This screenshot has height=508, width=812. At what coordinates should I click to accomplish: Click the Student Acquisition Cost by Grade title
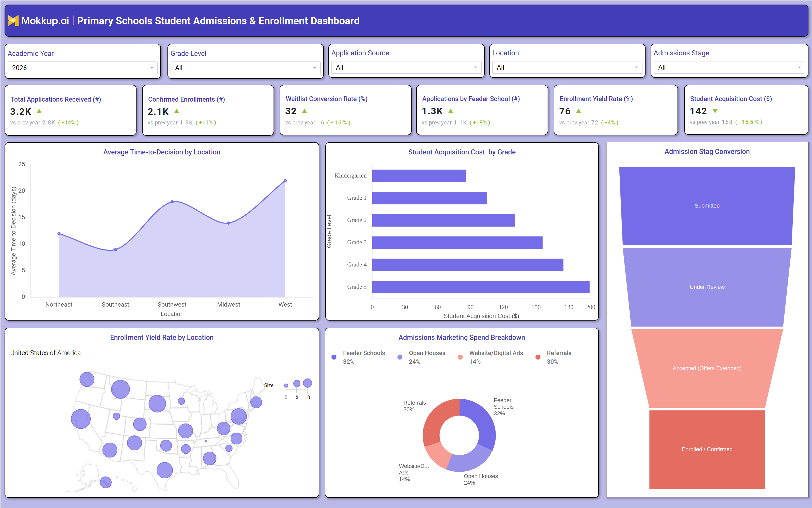point(462,152)
